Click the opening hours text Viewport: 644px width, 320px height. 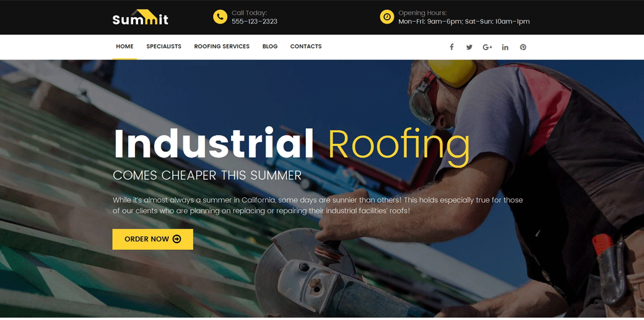[x=464, y=21]
